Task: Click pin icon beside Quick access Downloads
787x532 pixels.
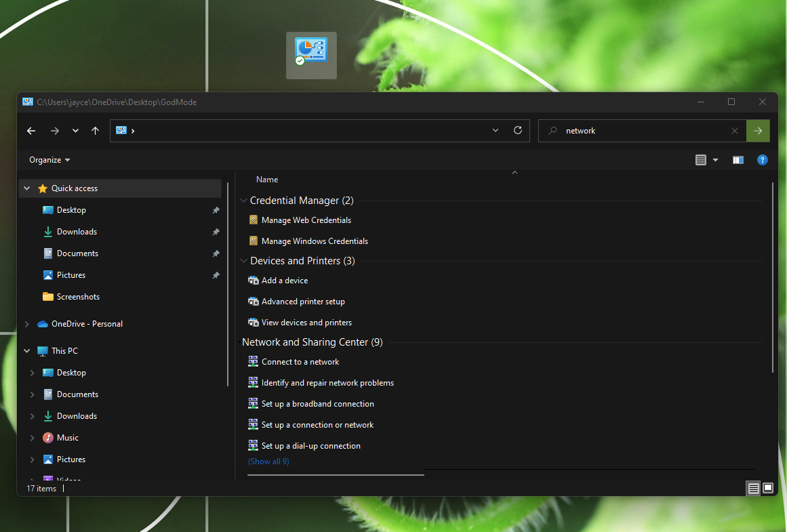Action: [216, 231]
